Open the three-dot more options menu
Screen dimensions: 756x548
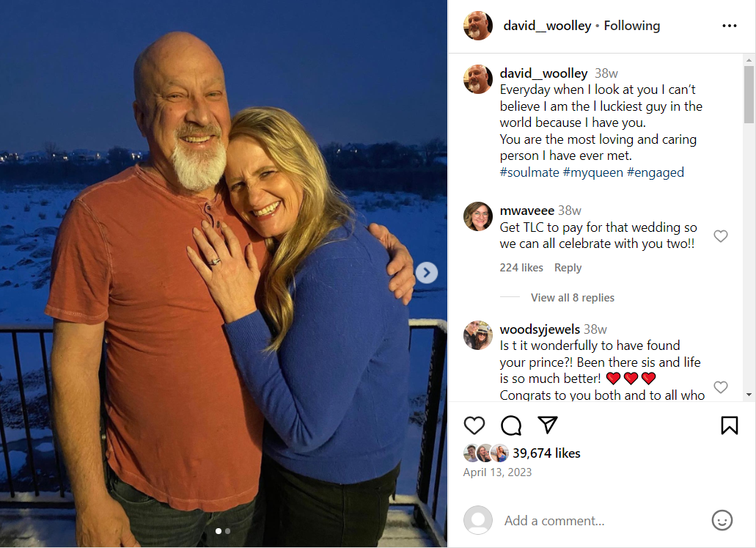click(x=729, y=26)
